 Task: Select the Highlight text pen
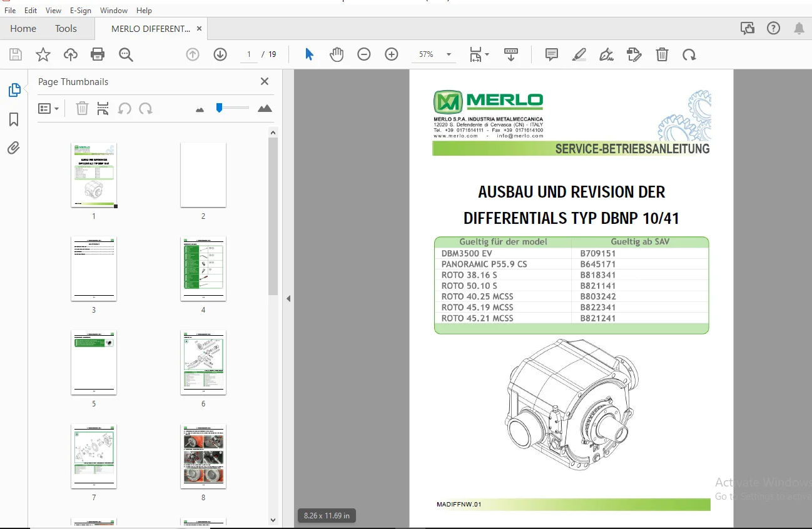[x=579, y=54]
